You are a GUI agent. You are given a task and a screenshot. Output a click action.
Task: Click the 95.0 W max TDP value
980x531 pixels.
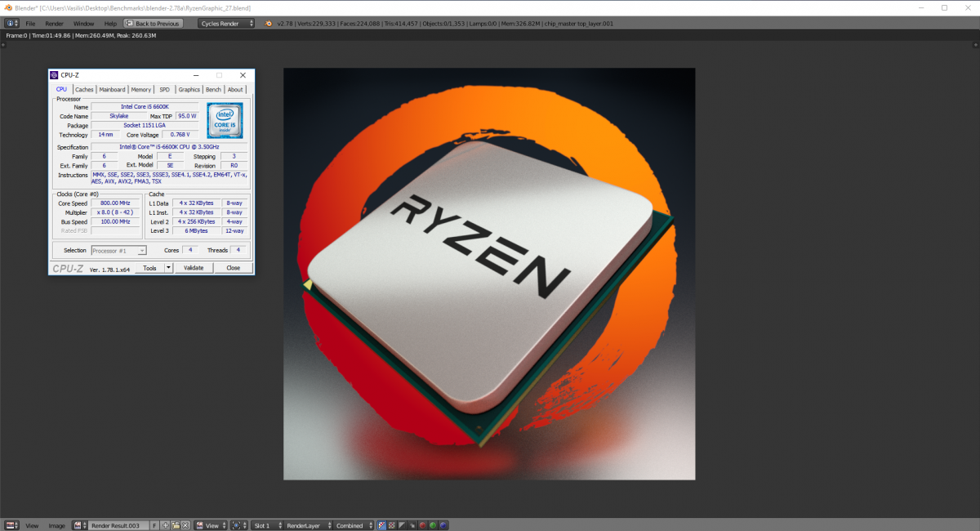pos(188,116)
